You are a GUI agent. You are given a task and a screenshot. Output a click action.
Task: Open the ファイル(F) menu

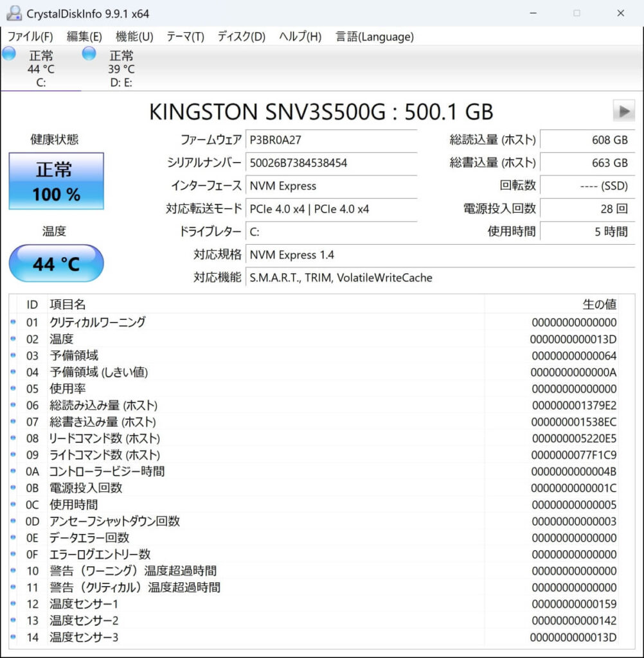tap(30, 37)
